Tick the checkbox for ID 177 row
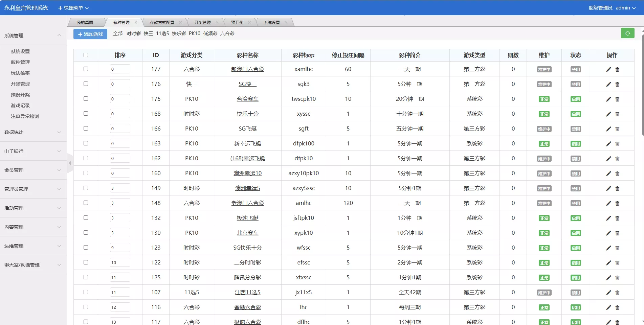Screen dimensions: 644x325 pyautogui.click(x=86, y=69)
